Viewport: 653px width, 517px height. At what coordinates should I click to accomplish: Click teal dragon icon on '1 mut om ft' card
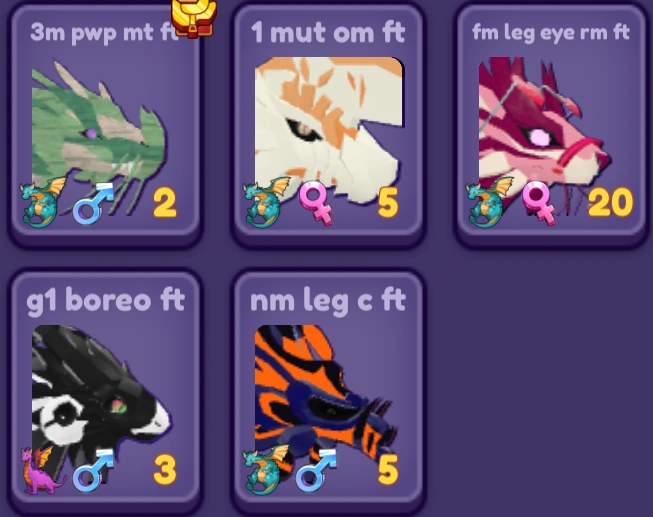pyautogui.click(x=267, y=202)
